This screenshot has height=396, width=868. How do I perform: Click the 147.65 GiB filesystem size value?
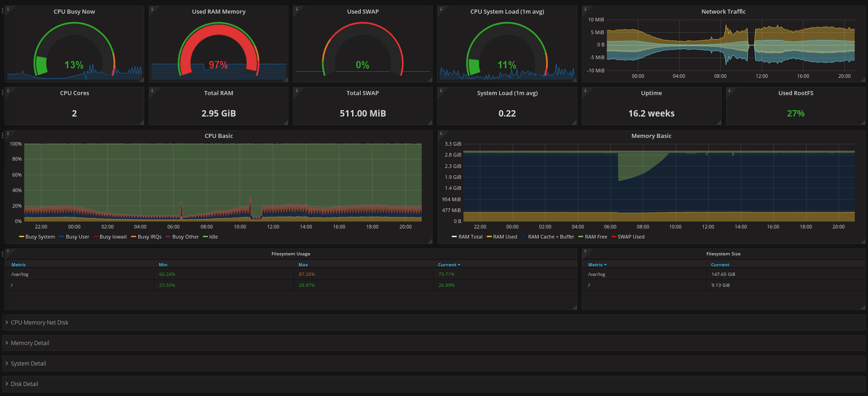723,274
